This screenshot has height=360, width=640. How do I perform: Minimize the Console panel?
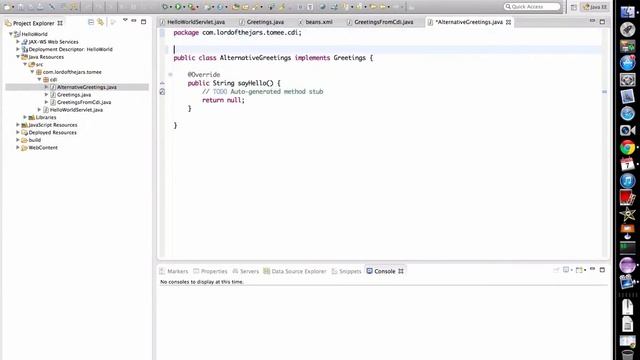[x=593, y=269]
